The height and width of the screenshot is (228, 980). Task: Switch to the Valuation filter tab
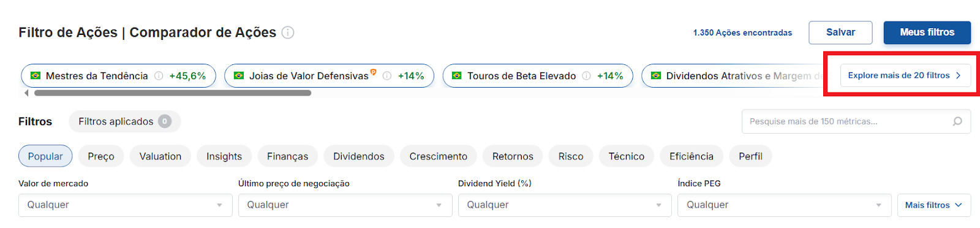(x=160, y=156)
